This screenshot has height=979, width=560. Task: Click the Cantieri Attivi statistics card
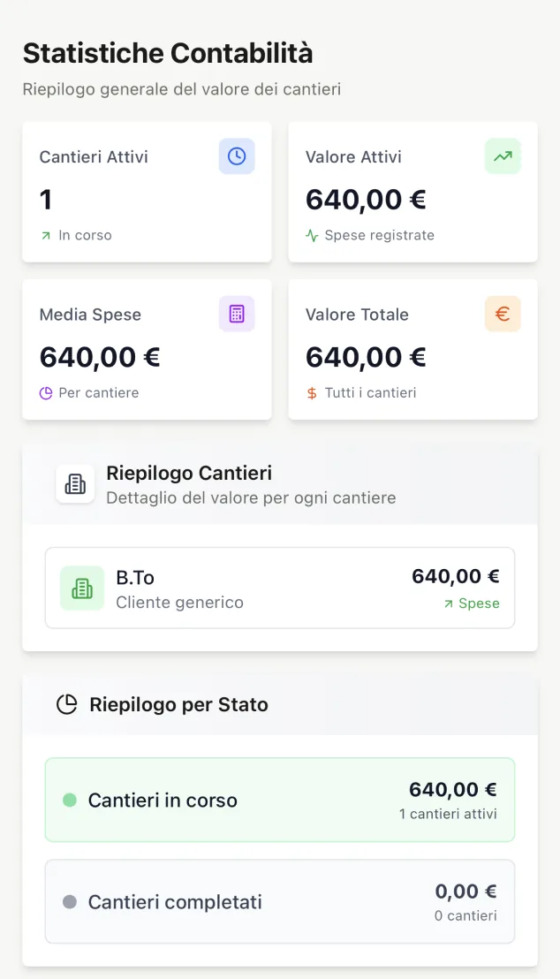148,193
